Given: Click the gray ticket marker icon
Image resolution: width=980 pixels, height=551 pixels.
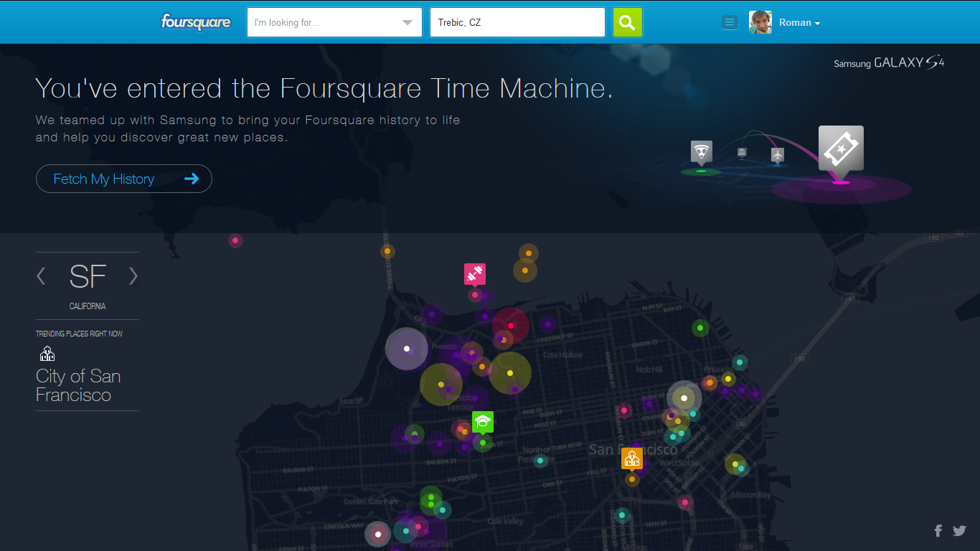Looking at the screenshot, I should tap(841, 149).
